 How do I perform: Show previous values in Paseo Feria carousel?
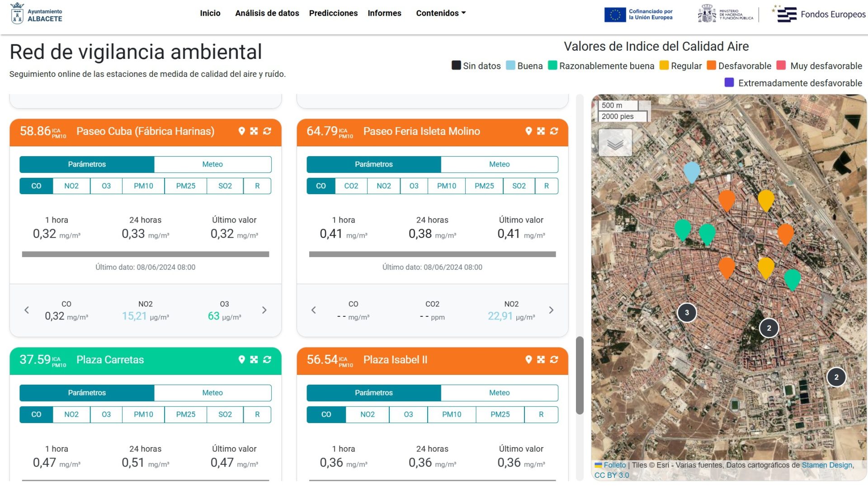tap(314, 310)
